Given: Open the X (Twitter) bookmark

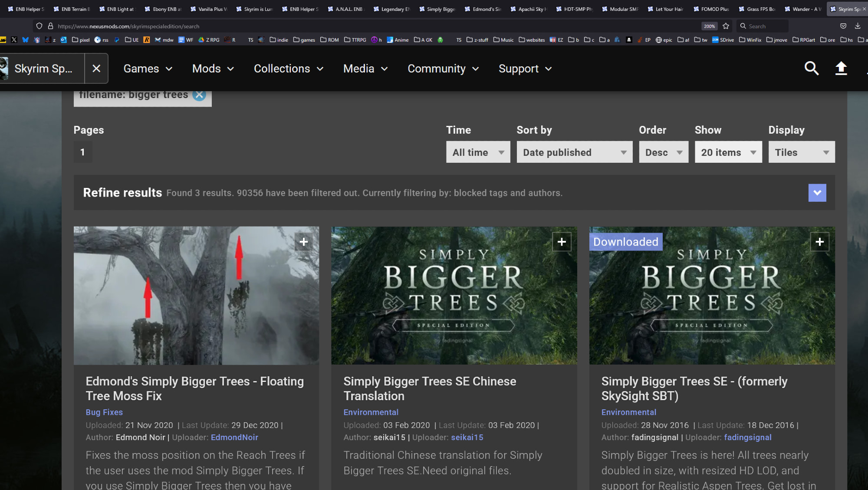Looking at the screenshot, I should [x=14, y=40].
